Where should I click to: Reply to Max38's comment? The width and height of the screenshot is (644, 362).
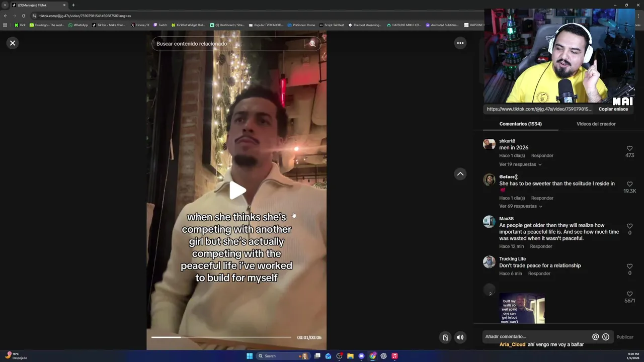click(541, 246)
